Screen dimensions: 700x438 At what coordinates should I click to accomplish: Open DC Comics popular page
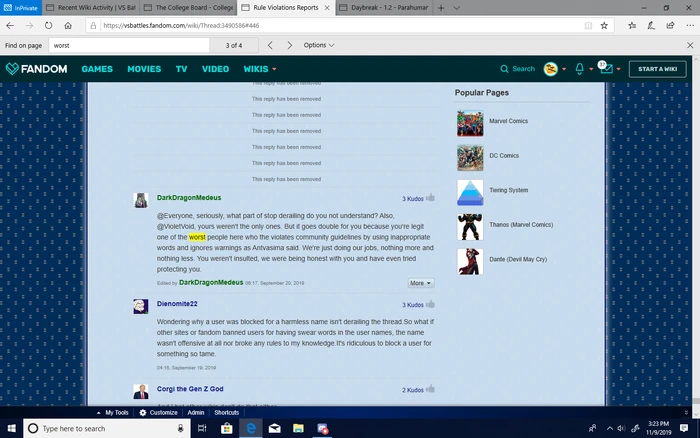pos(504,155)
